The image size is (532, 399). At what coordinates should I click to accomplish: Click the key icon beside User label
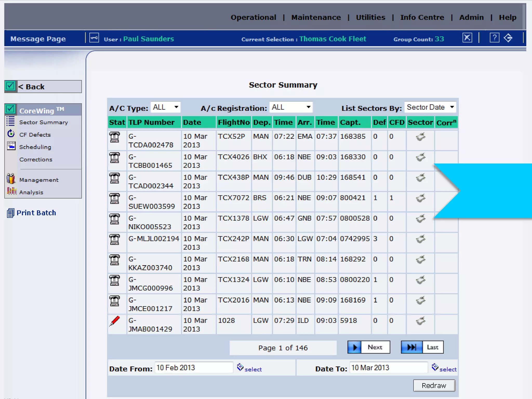94,38
